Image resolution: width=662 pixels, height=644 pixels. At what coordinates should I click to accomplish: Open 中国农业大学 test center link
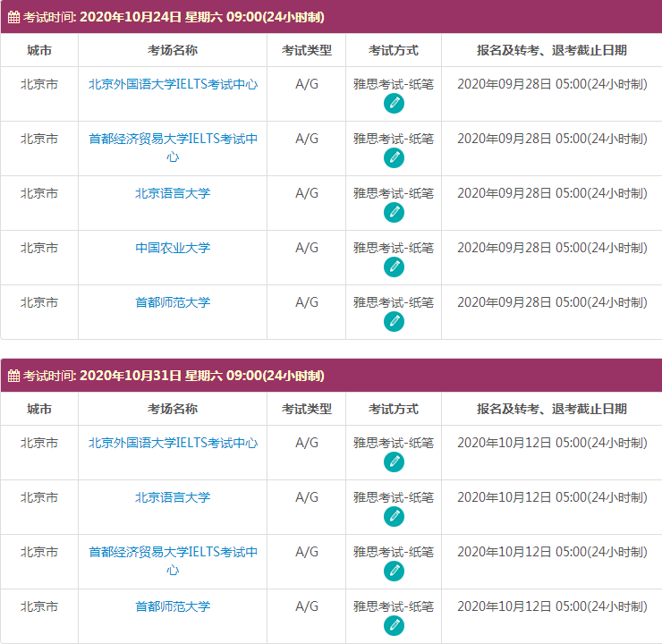[173, 248]
